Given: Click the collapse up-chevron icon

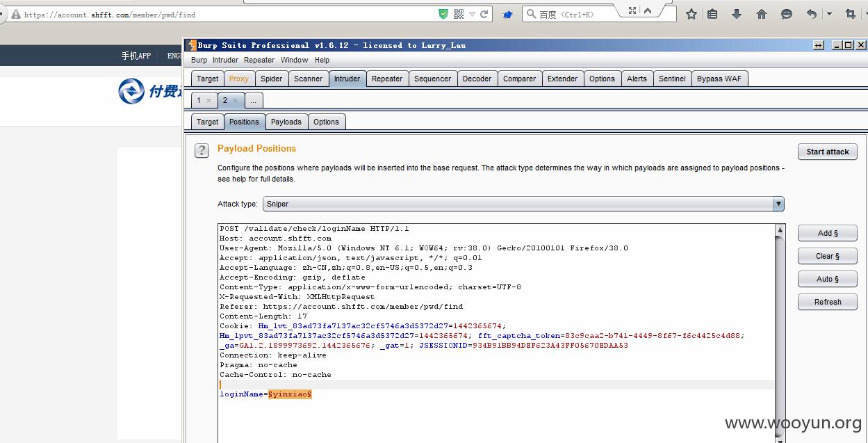Looking at the screenshot, I should [648, 10].
